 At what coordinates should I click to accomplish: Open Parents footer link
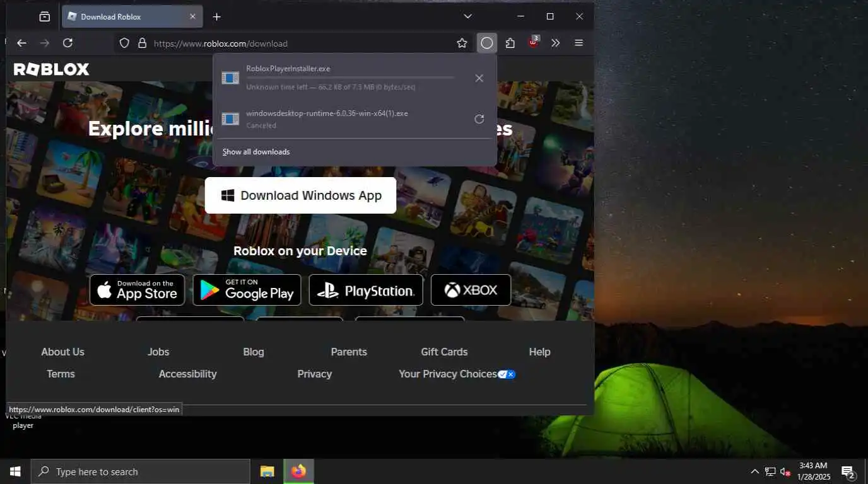(349, 352)
